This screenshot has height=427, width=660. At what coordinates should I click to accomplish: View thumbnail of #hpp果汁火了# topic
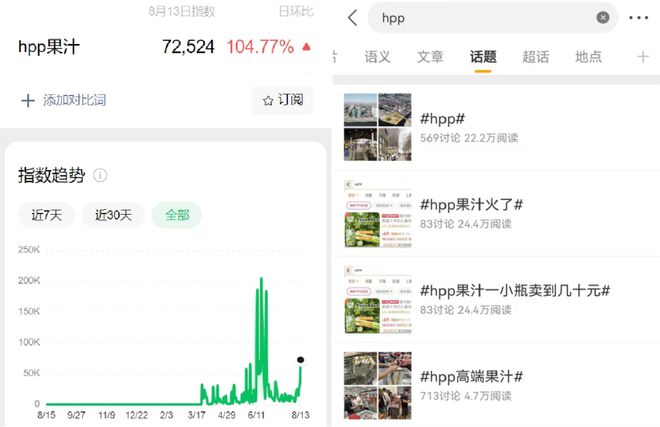click(x=378, y=214)
